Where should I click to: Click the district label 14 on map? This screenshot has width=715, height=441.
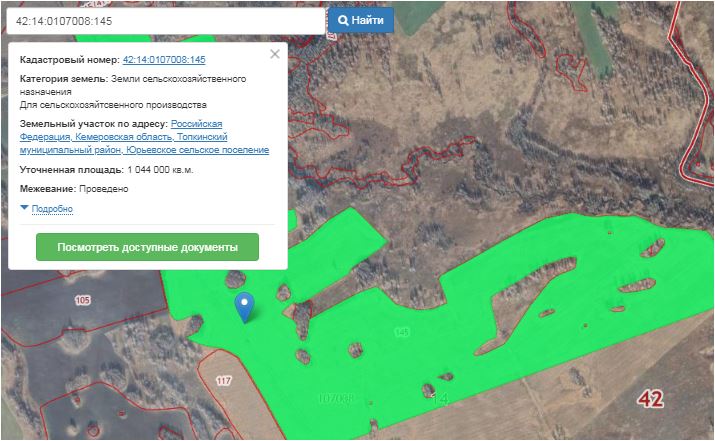pyautogui.click(x=438, y=398)
